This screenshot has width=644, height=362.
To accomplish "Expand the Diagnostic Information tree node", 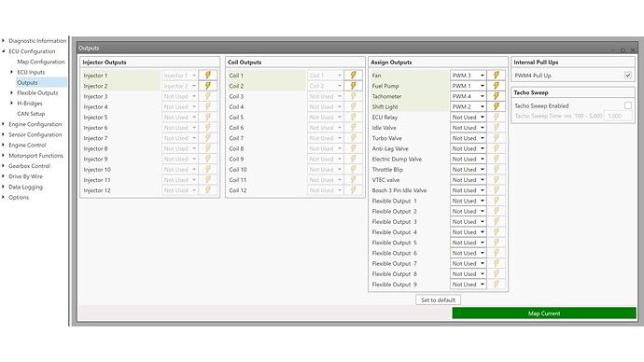I will 4,41.
